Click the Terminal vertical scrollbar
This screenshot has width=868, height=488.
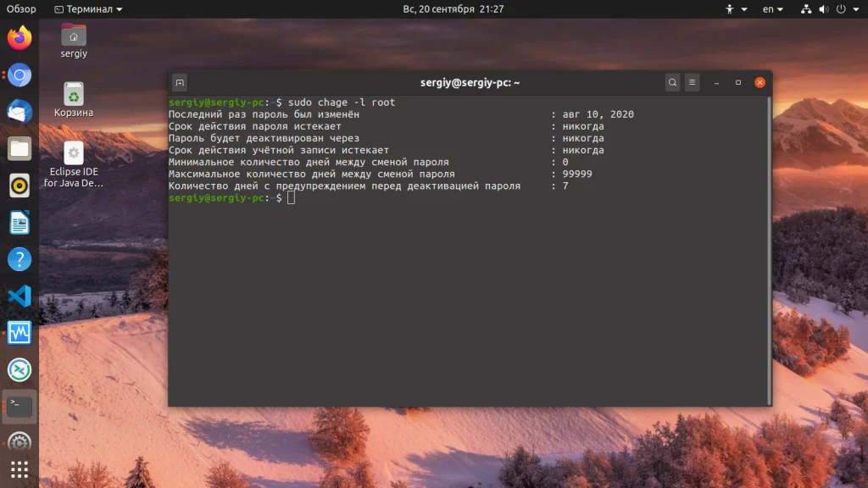770,251
